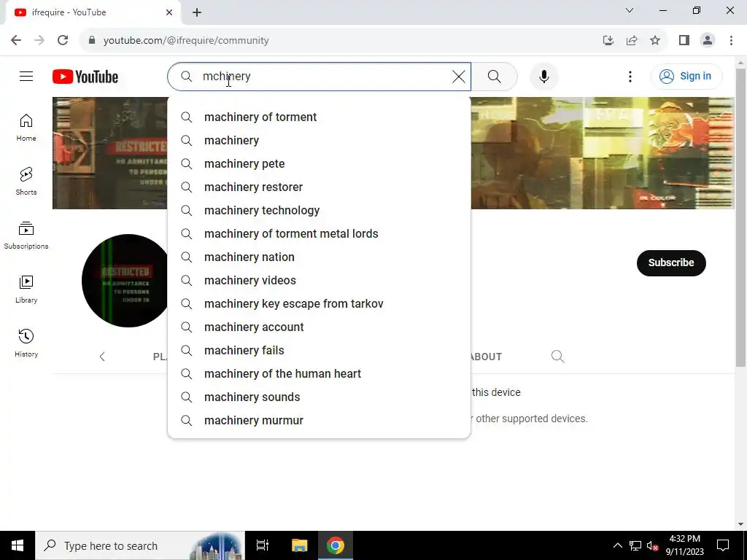Screen dimensions: 747x560
Task: Go to the YouTube logo home link
Action: tap(85, 77)
